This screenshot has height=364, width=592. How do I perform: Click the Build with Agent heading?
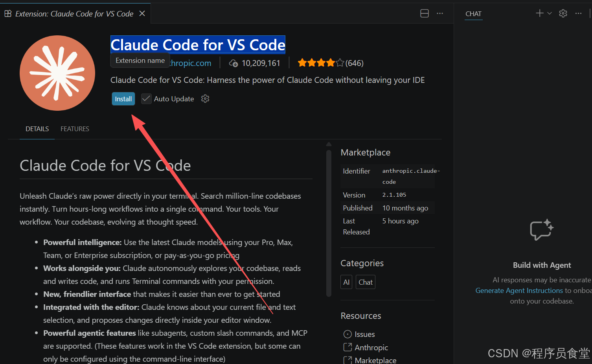click(x=542, y=265)
